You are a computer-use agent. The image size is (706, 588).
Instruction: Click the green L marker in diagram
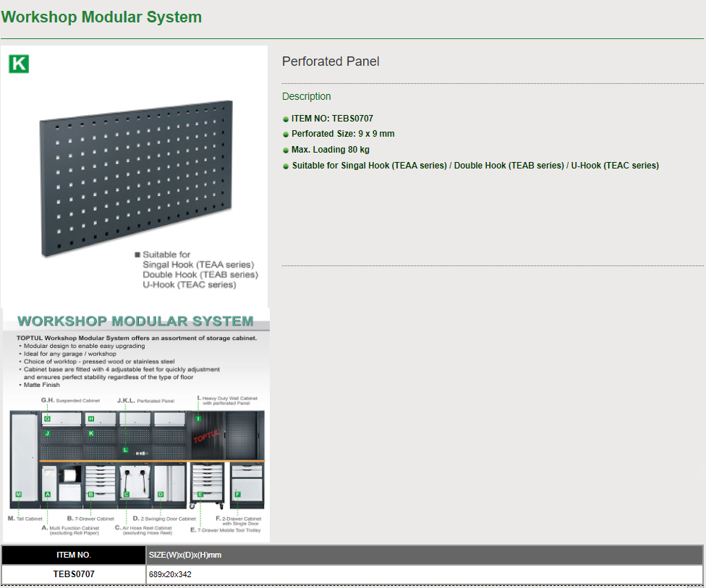pyautogui.click(x=125, y=450)
